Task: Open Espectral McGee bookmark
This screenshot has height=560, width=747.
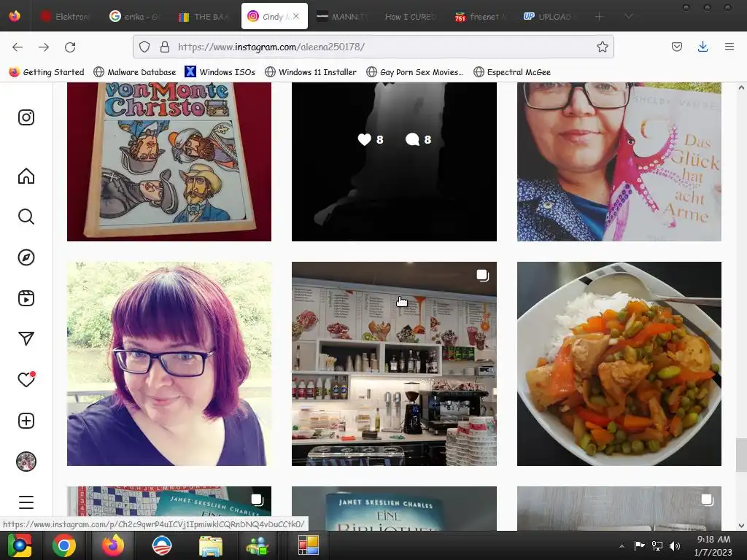Action: pyautogui.click(x=512, y=72)
